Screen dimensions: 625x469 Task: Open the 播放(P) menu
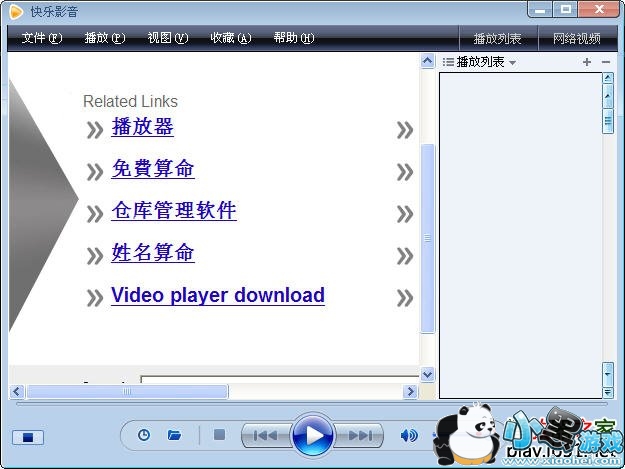[x=105, y=38]
